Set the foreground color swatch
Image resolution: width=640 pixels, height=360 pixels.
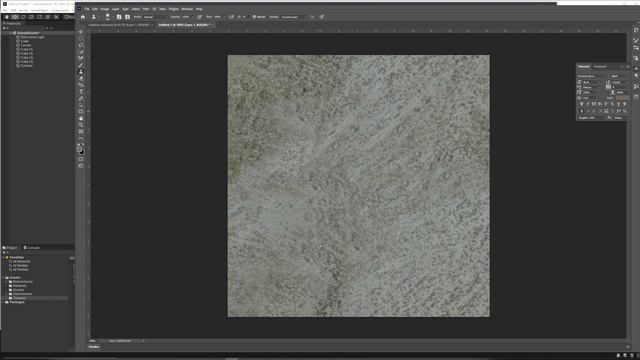(x=80, y=149)
